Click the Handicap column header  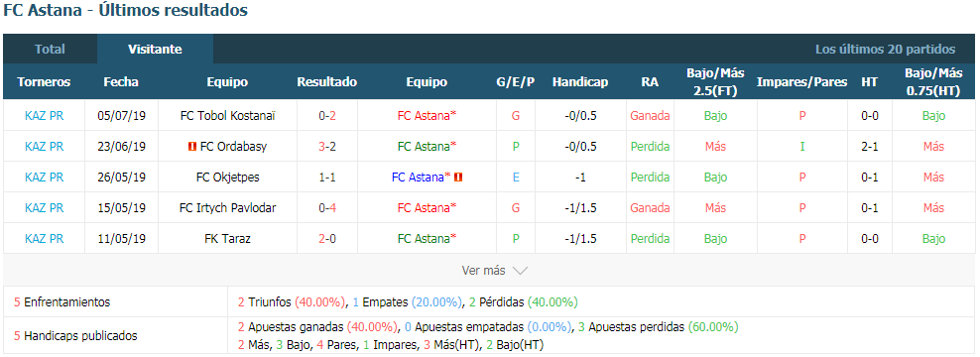[580, 82]
